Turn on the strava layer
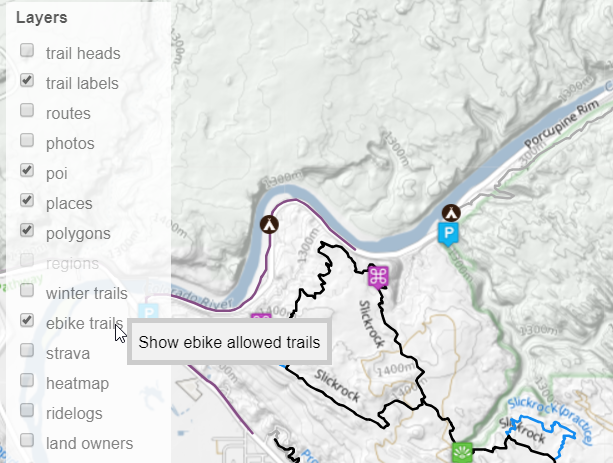 tap(27, 350)
